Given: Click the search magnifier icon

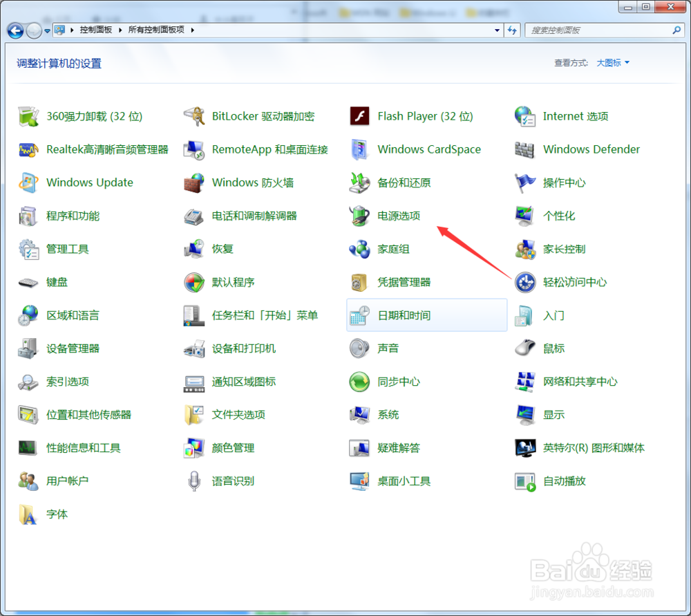Looking at the screenshot, I should click(677, 30).
